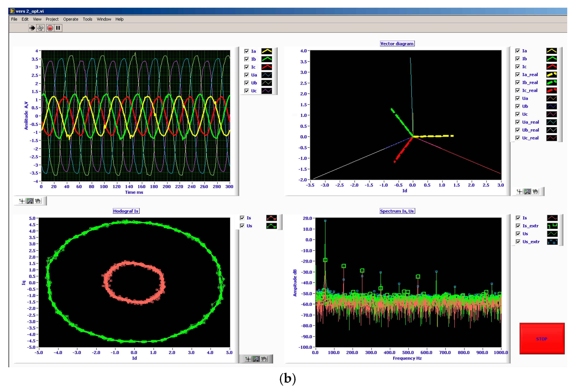The height and width of the screenshot is (392, 576).
Task: Select zoom tool beside the Hodograf plot
Action: (256, 359)
